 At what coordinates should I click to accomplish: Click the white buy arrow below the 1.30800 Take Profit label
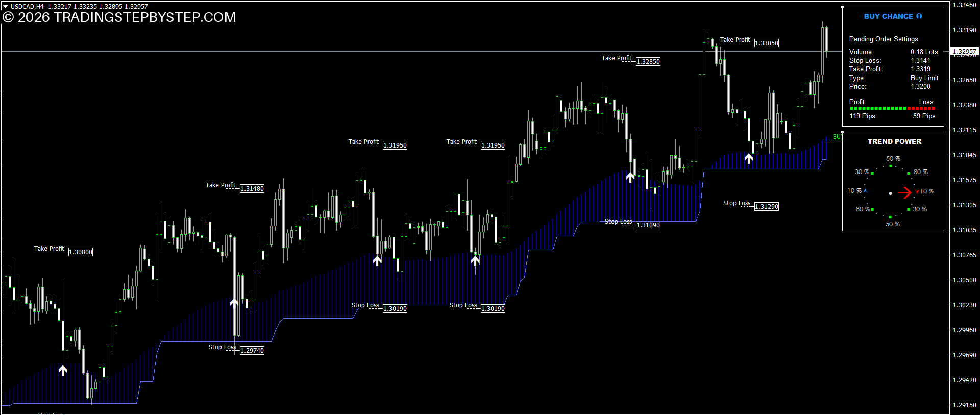(63, 370)
